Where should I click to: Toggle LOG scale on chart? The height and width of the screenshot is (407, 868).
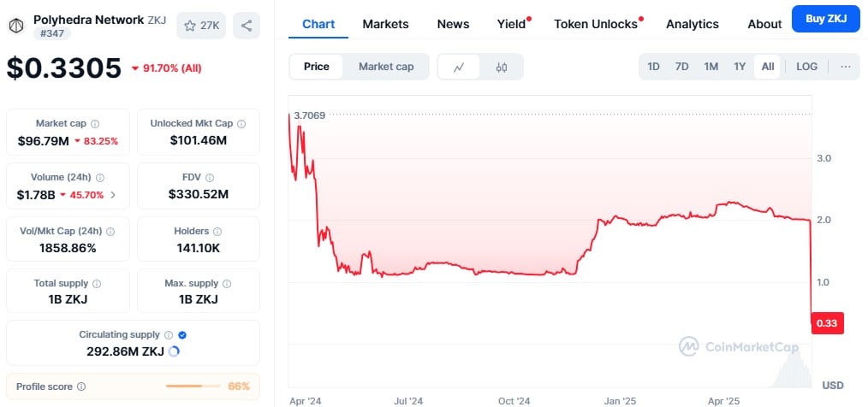(x=806, y=67)
